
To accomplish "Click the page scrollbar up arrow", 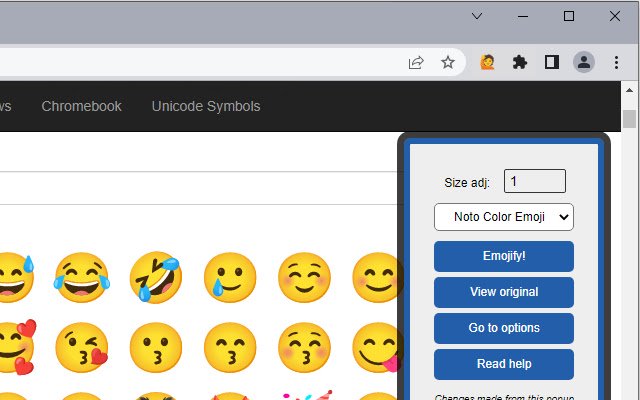I will tap(629, 90).
